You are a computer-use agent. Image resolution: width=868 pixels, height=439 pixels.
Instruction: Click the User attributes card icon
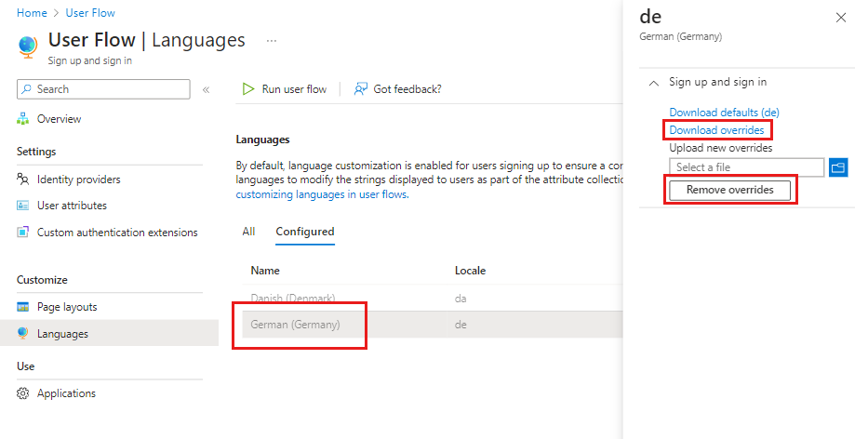click(x=22, y=206)
